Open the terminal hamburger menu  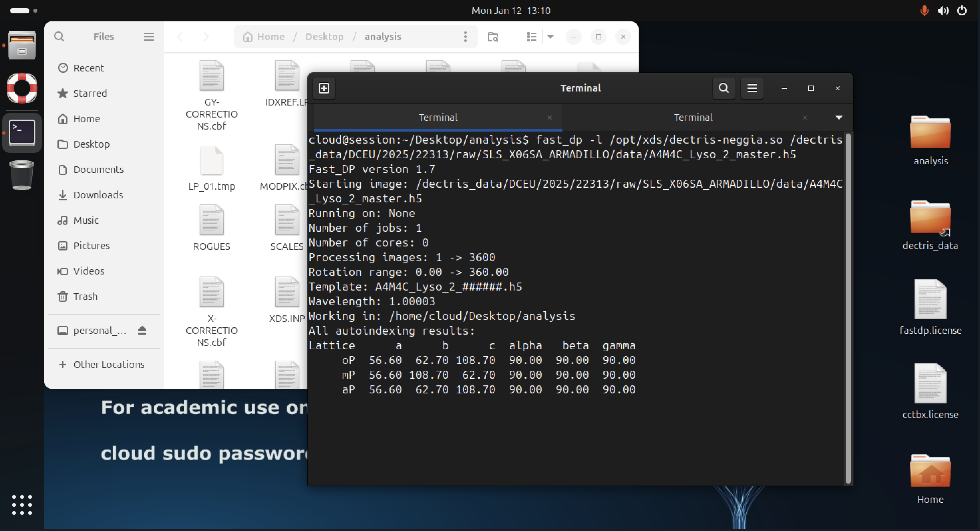752,88
